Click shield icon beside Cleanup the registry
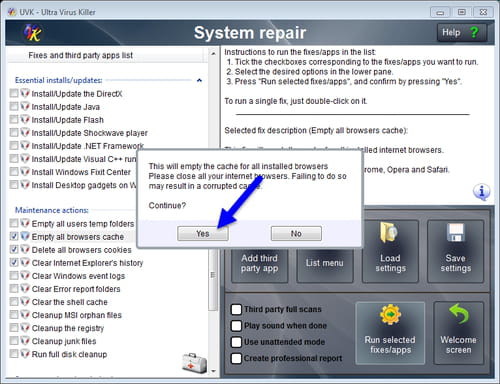Viewport: 500px width, 384px height. (25, 328)
